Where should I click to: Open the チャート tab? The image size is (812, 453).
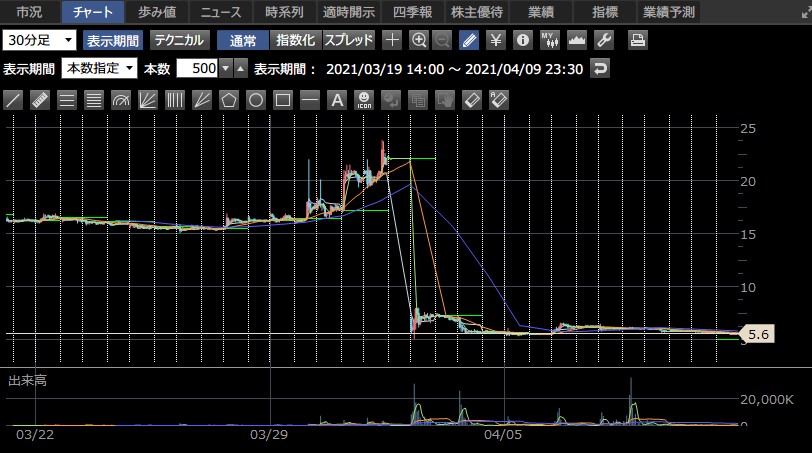coord(93,12)
